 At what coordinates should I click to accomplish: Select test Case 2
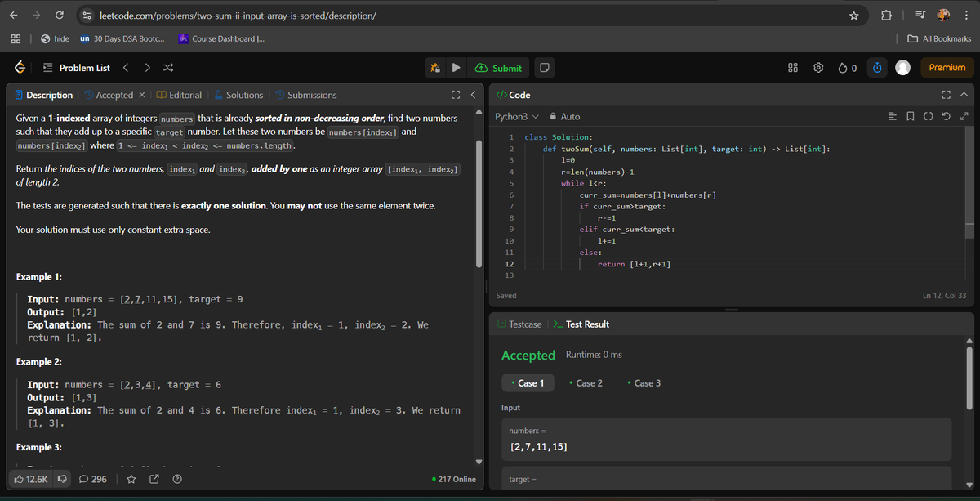586,383
